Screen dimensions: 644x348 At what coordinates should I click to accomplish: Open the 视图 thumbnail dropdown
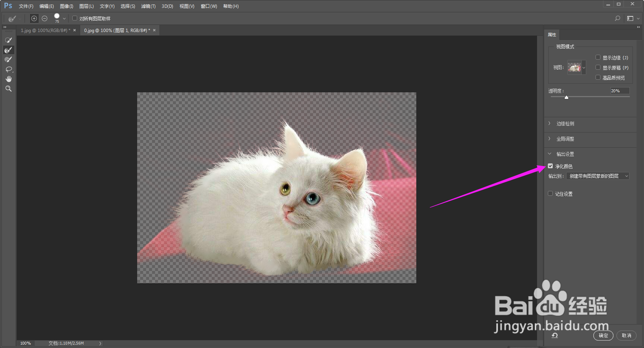[577, 67]
